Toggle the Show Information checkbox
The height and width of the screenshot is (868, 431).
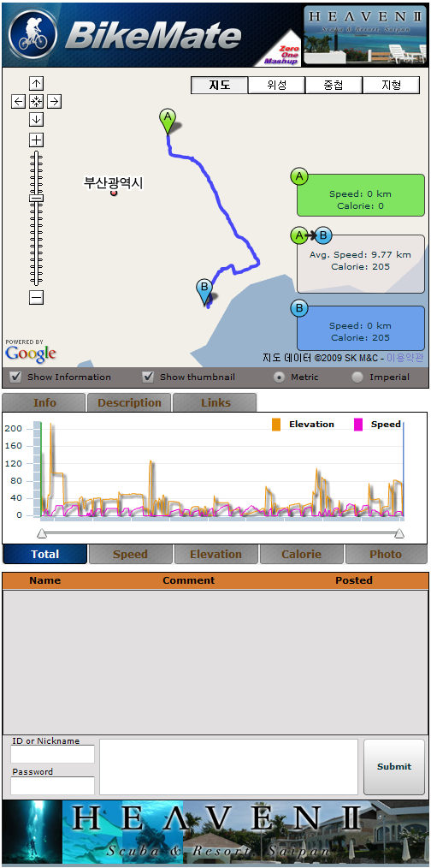pos(17,377)
